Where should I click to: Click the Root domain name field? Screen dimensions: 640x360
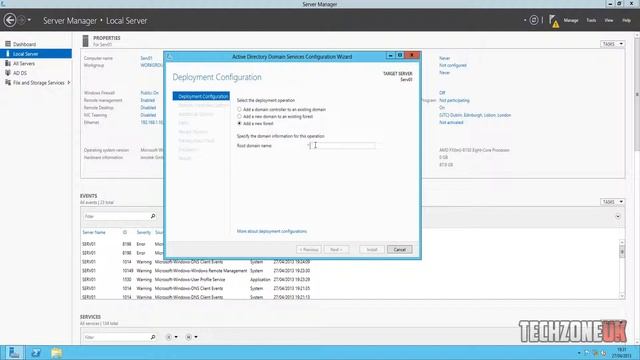342,145
